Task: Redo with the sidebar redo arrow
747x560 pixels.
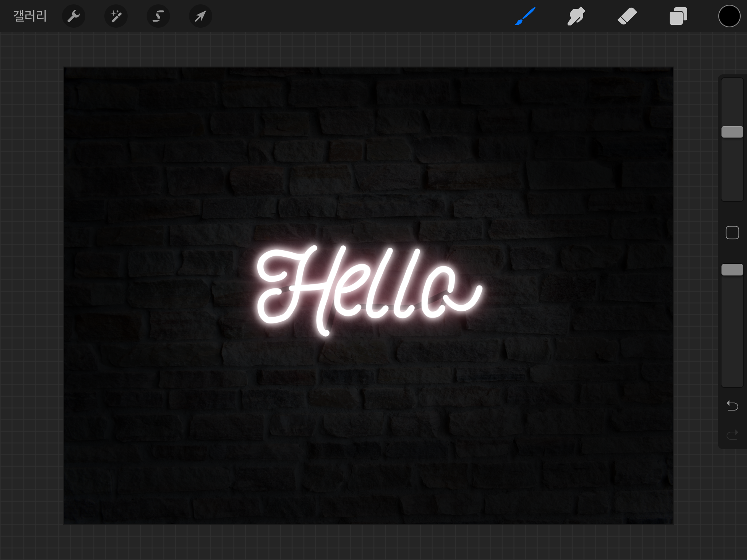Action: click(732, 435)
